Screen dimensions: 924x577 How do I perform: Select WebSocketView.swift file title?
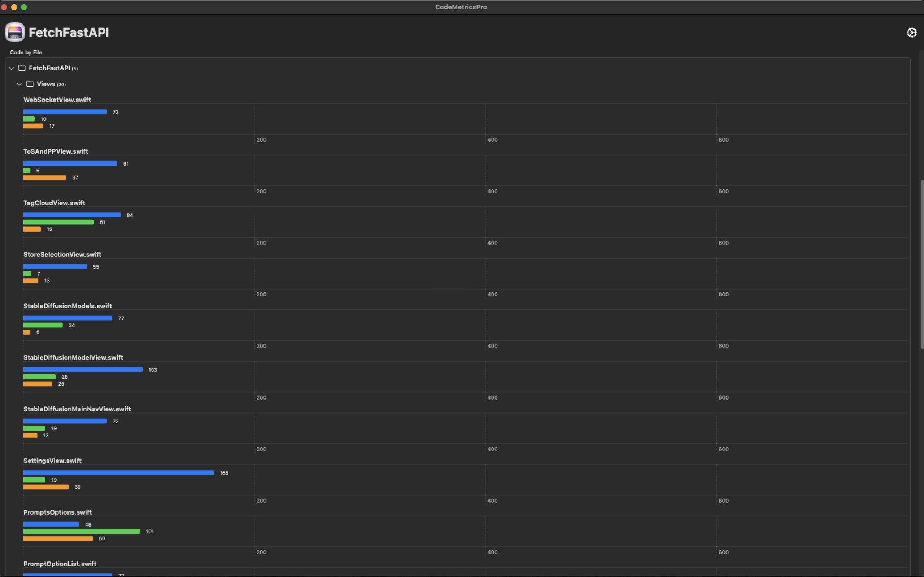tap(57, 100)
